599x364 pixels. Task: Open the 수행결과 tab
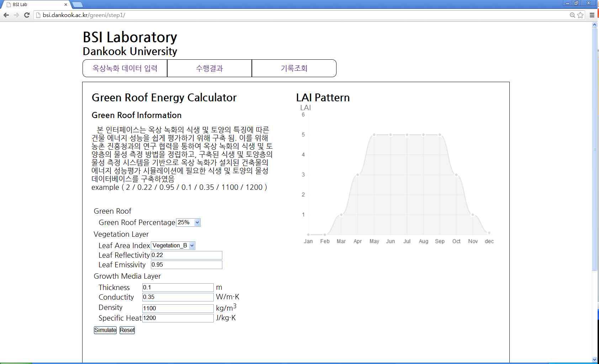[x=210, y=68]
